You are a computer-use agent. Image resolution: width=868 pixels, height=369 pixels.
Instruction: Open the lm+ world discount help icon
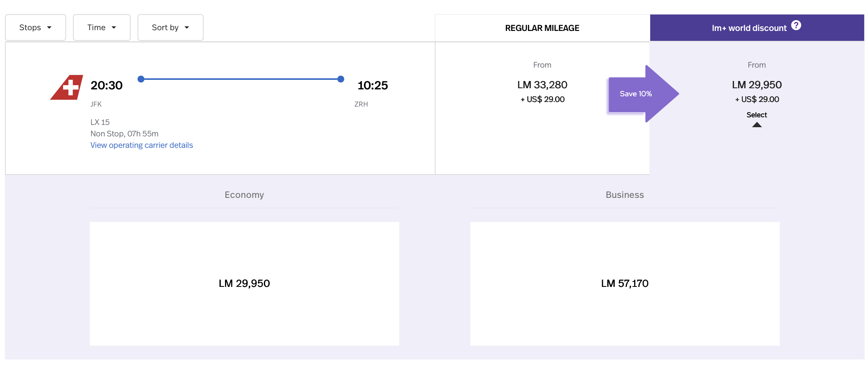point(796,26)
